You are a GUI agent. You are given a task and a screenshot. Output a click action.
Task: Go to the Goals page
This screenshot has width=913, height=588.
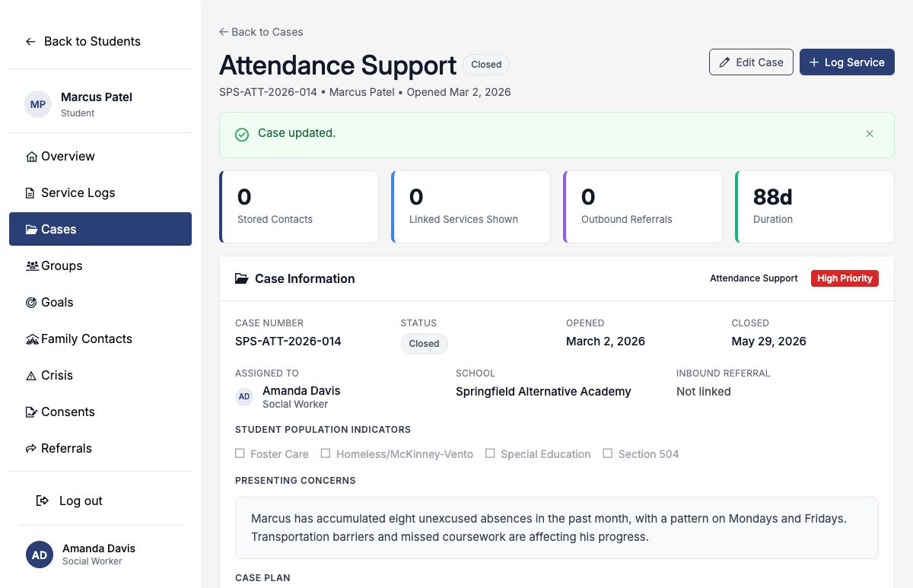pos(100,303)
